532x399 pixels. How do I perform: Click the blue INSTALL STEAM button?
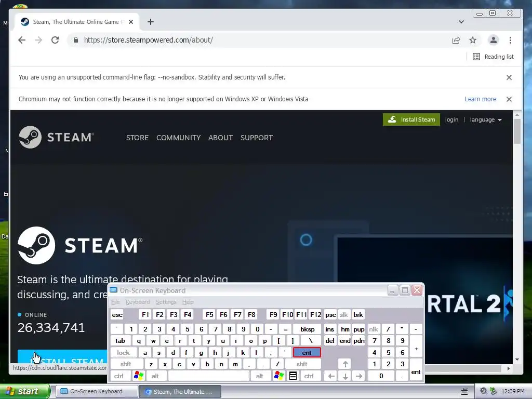click(62, 356)
